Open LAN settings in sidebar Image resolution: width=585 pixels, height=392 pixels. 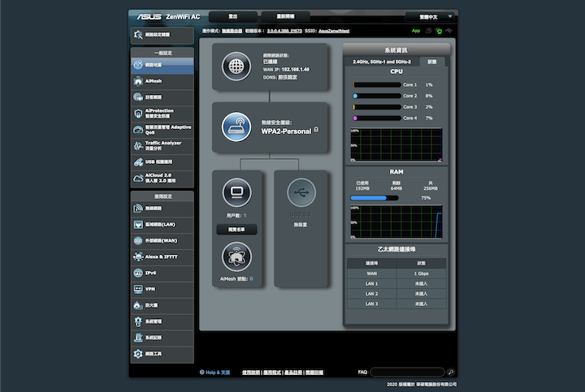(162, 224)
